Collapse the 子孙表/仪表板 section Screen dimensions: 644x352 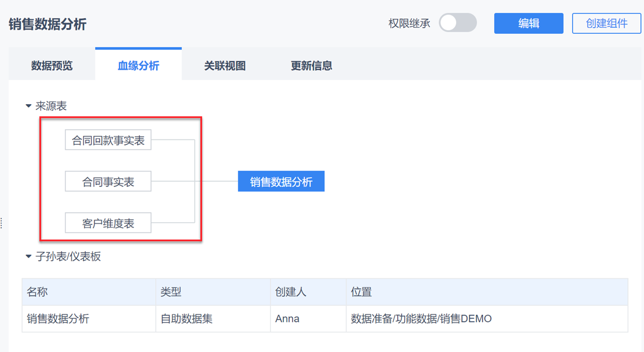[29, 256]
